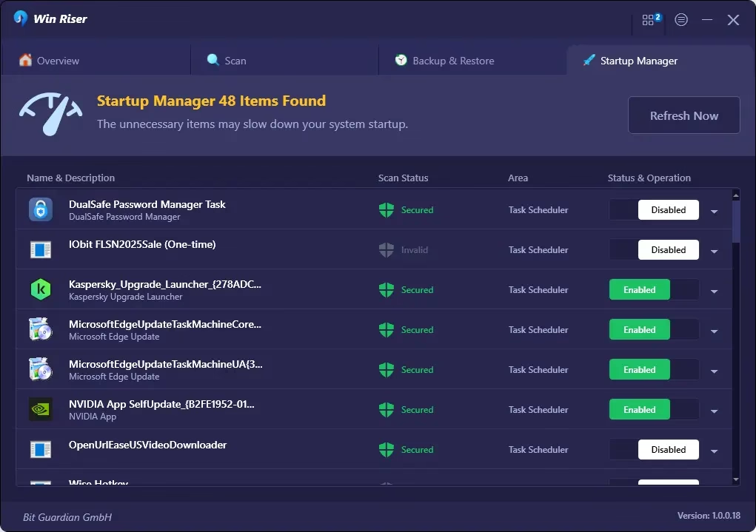Image resolution: width=756 pixels, height=532 pixels.
Task: Click the Kaspersky green hexagon icon
Action: tap(41, 290)
